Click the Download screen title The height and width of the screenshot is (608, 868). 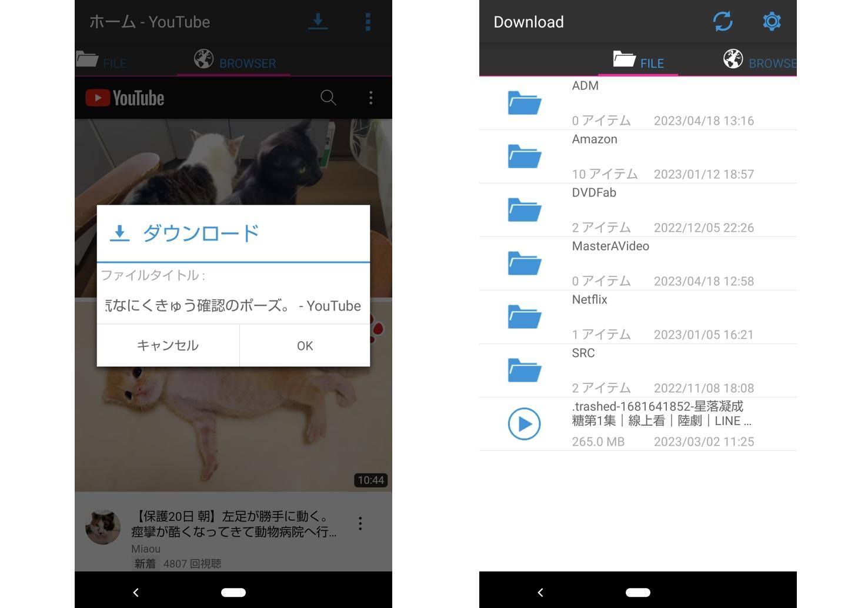tap(529, 22)
